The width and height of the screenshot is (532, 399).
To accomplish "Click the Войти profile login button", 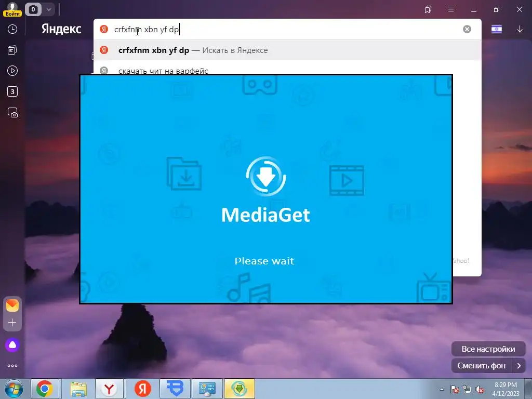I will click(x=12, y=9).
